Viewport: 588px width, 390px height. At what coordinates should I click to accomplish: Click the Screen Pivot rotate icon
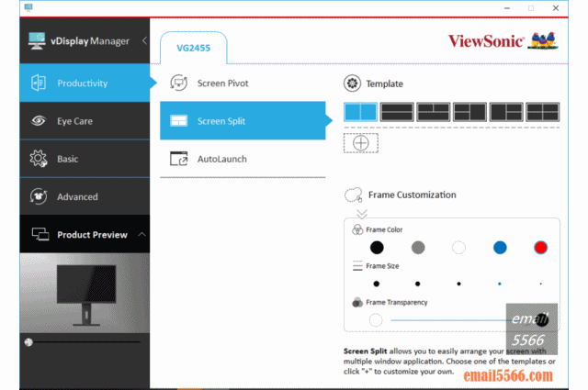pyautogui.click(x=178, y=83)
